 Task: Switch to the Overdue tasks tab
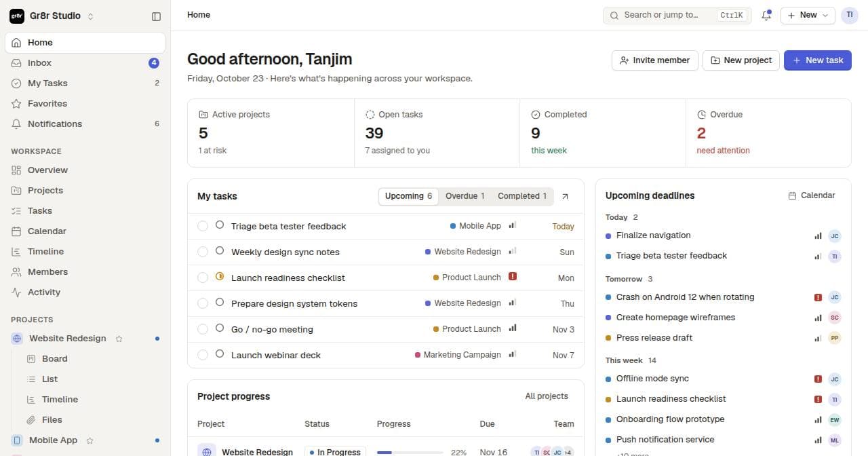465,196
